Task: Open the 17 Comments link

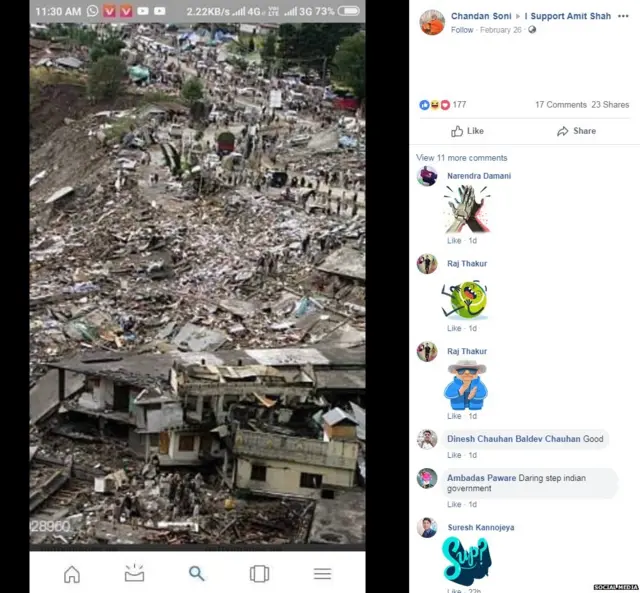Action: (x=560, y=105)
